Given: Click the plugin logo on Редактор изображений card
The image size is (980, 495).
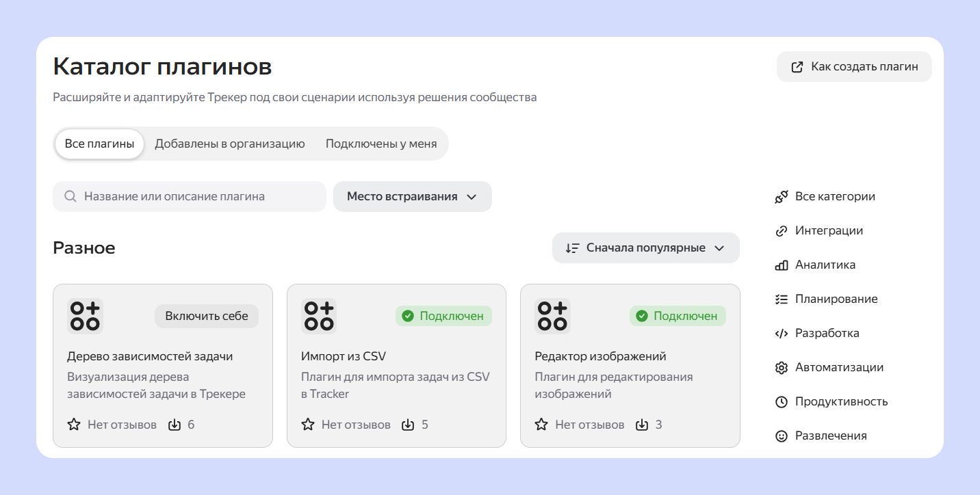Looking at the screenshot, I should (x=552, y=316).
